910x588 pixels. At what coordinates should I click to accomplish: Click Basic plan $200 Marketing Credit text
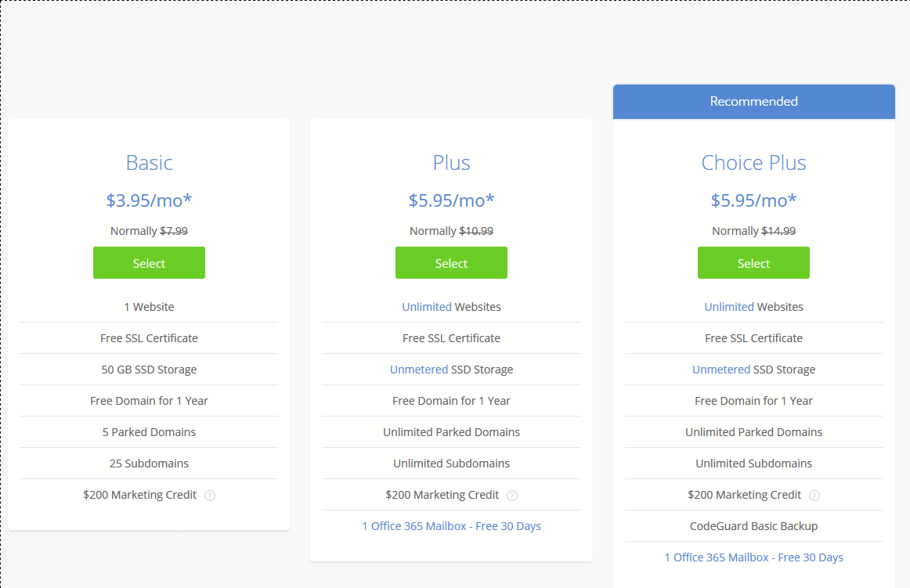[x=140, y=495]
